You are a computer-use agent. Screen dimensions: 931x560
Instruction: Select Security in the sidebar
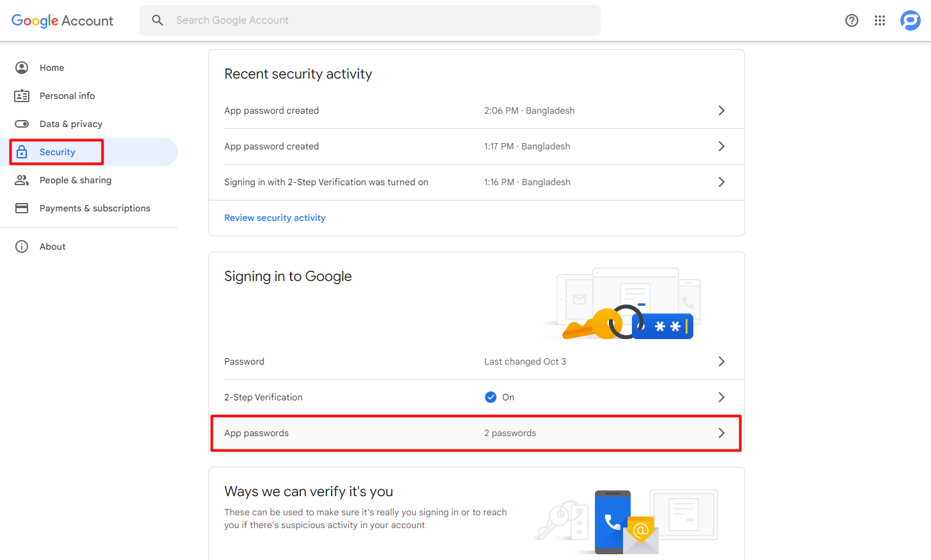click(58, 152)
